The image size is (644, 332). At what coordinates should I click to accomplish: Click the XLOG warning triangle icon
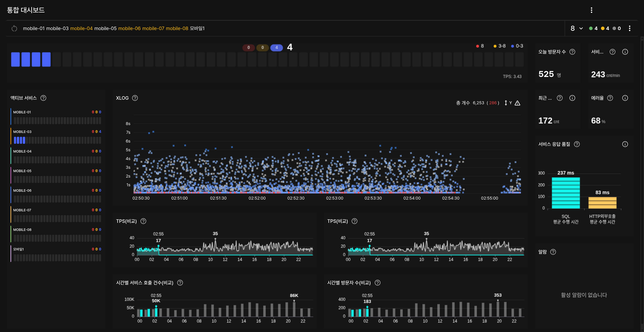pyautogui.click(x=517, y=103)
